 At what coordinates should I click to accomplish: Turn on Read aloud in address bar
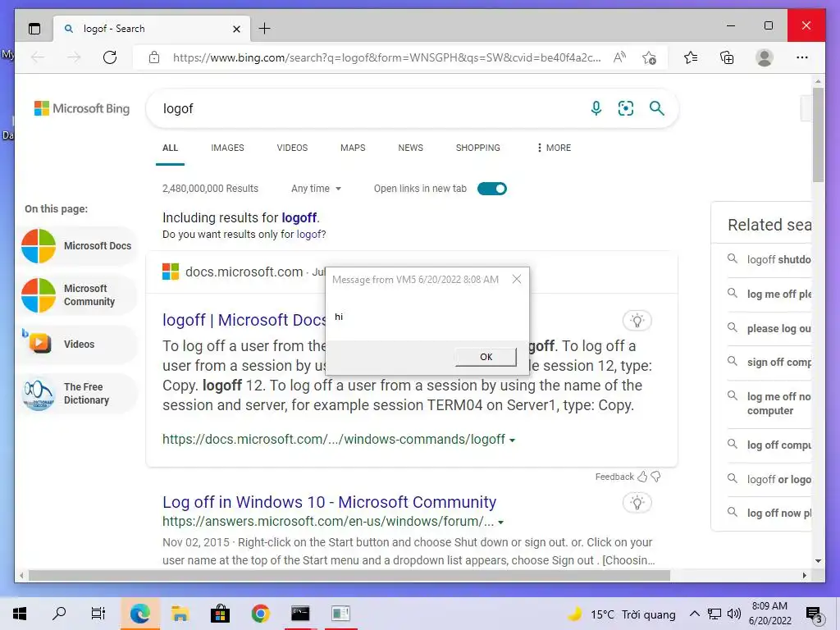pyautogui.click(x=619, y=57)
